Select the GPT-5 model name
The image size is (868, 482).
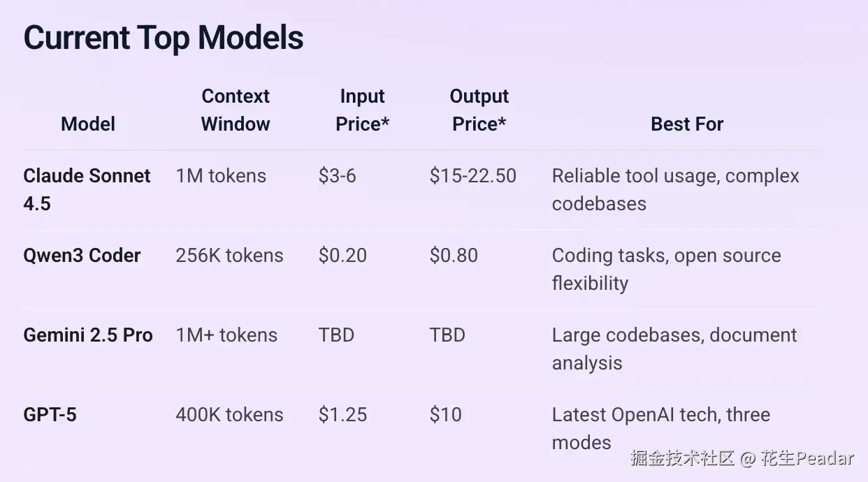pyautogui.click(x=50, y=415)
